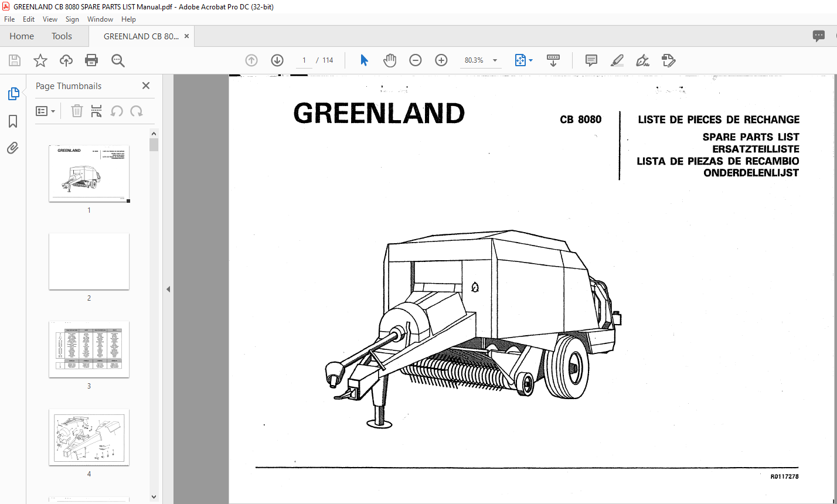Open the View menu
The height and width of the screenshot is (504, 837).
[50, 19]
